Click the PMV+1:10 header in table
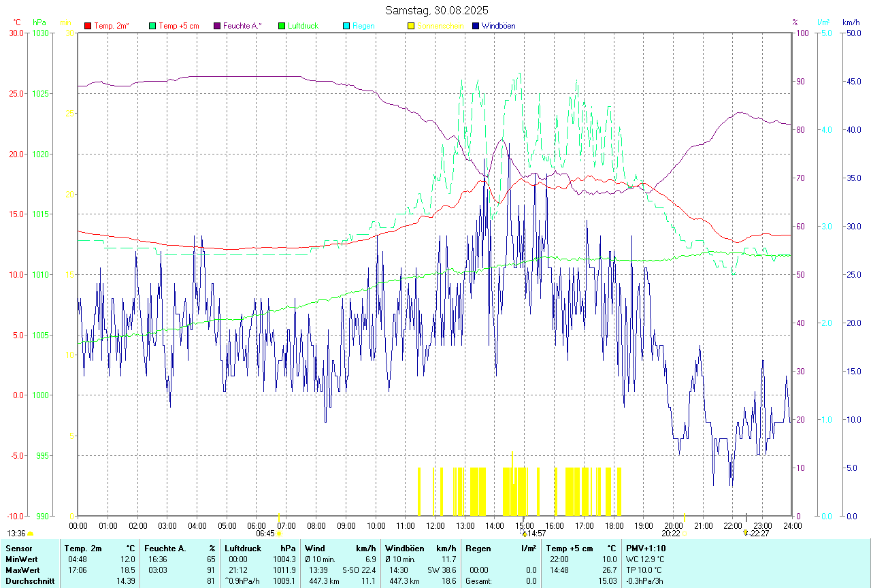The image size is (871, 588). [x=646, y=548]
